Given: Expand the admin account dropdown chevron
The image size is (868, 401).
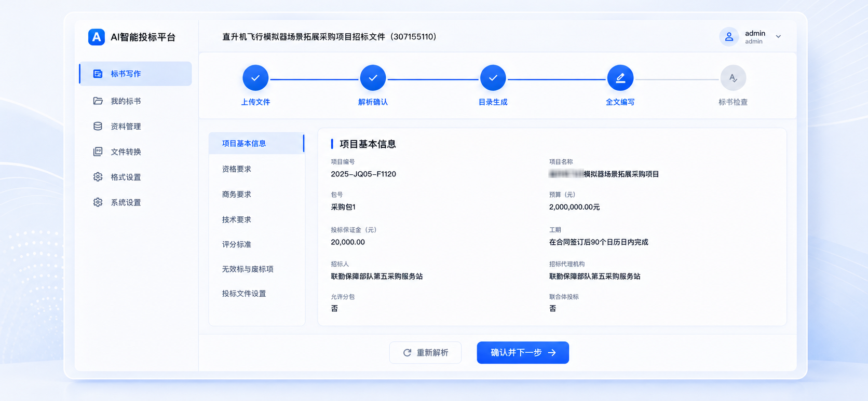Looking at the screenshot, I should click(x=778, y=37).
